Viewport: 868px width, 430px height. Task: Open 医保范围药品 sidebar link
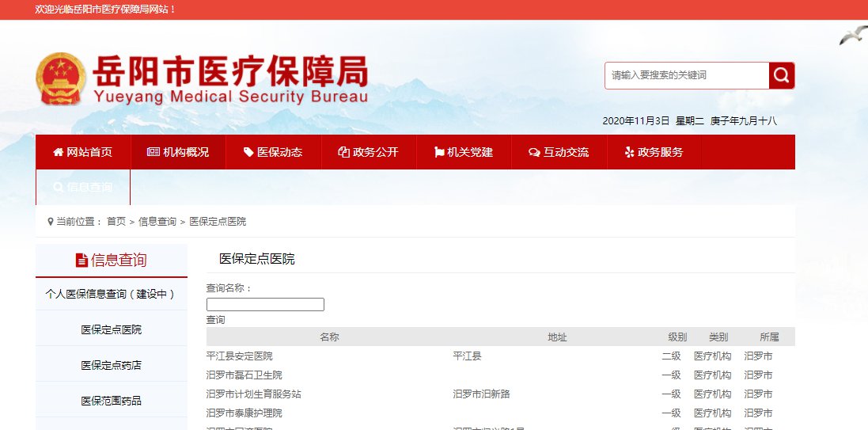point(111,401)
